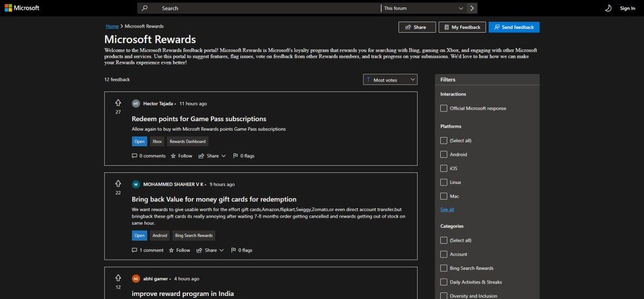Enable Official Microsoft response filter
This screenshot has width=644, height=299.
point(444,108)
